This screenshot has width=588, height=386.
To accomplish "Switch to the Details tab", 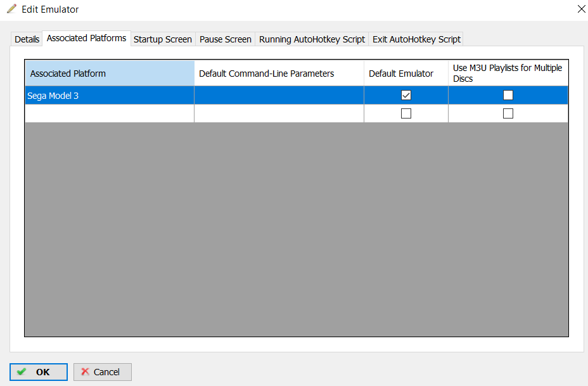I will pyautogui.click(x=27, y=39).
